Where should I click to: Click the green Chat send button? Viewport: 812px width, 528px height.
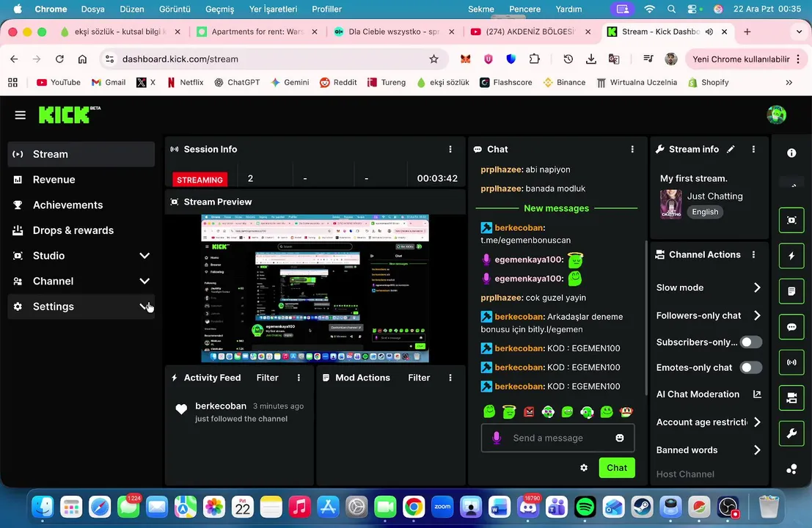(617, 468)
